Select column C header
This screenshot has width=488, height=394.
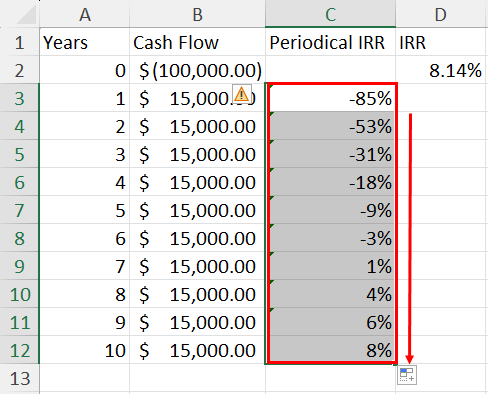(330, 14)
